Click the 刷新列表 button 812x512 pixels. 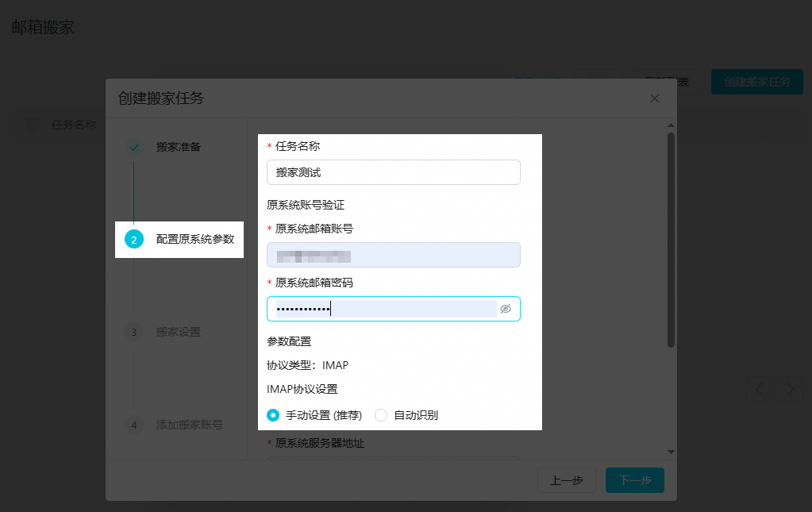(667, 81)
